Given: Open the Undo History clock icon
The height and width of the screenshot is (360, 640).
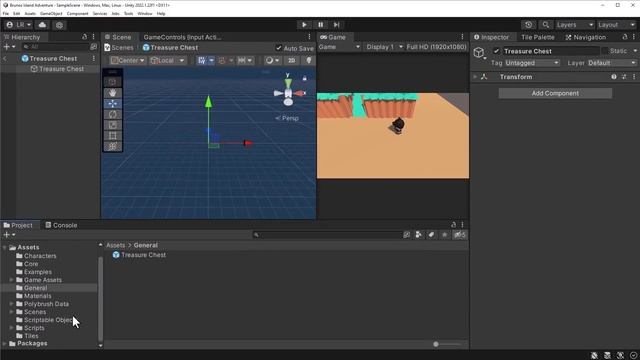Looking at the screenshot, I should point(529,25).
